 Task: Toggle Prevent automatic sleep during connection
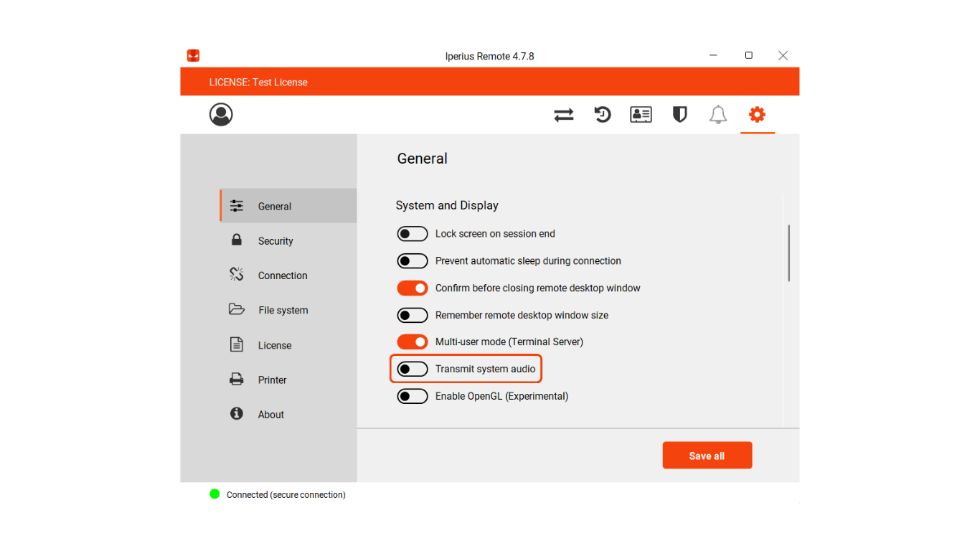(x=413, y=261)
